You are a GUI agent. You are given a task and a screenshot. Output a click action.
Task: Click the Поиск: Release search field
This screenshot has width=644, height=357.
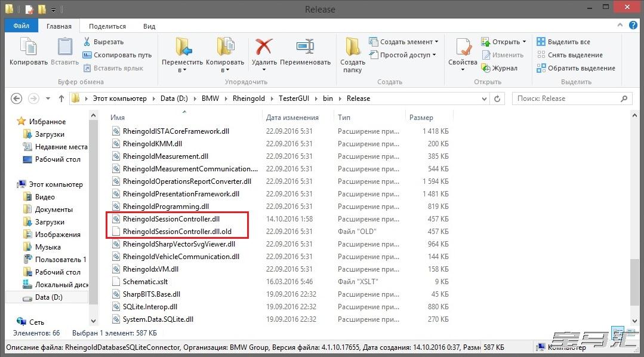pyautogui.click(x=572, y=99)
